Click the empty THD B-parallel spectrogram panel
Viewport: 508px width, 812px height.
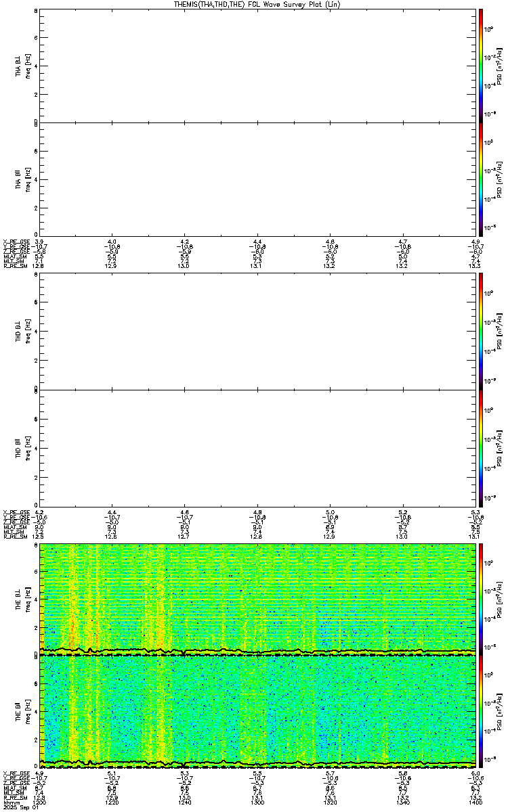coord(258,447)
